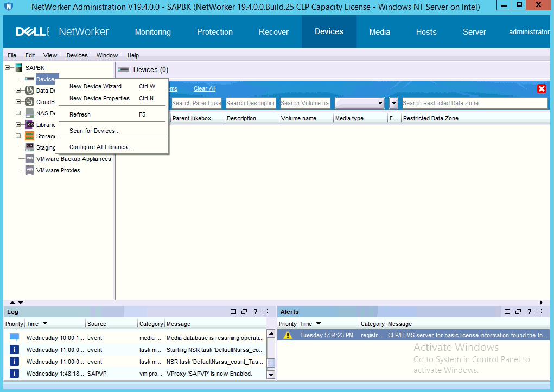
Task: Switch to the Protection tab
Action: coord(214,32)
